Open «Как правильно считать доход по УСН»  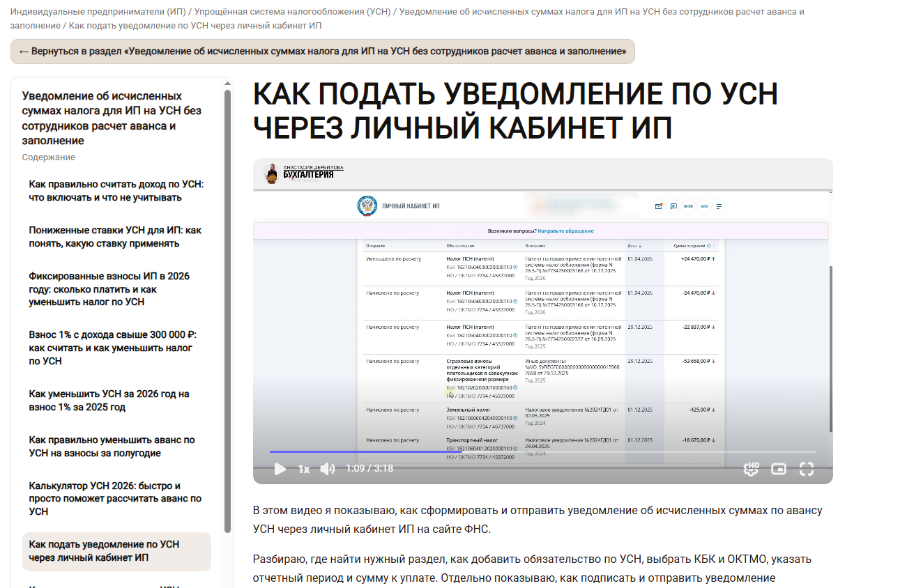116,191
